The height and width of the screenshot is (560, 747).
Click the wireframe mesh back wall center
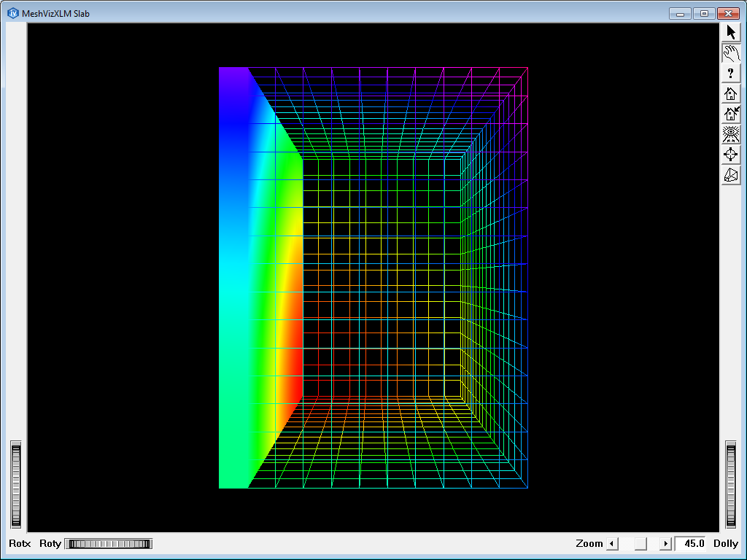click(x=382, y=277)
